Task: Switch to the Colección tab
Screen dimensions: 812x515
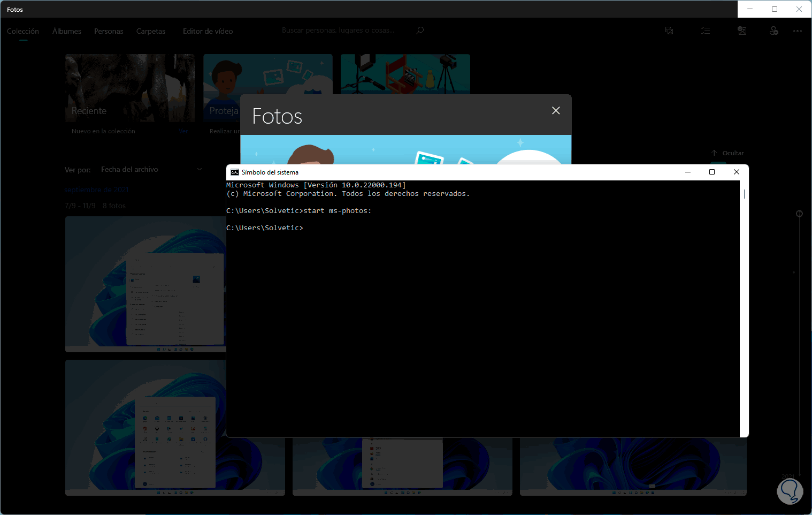Action: pos(23,31)
